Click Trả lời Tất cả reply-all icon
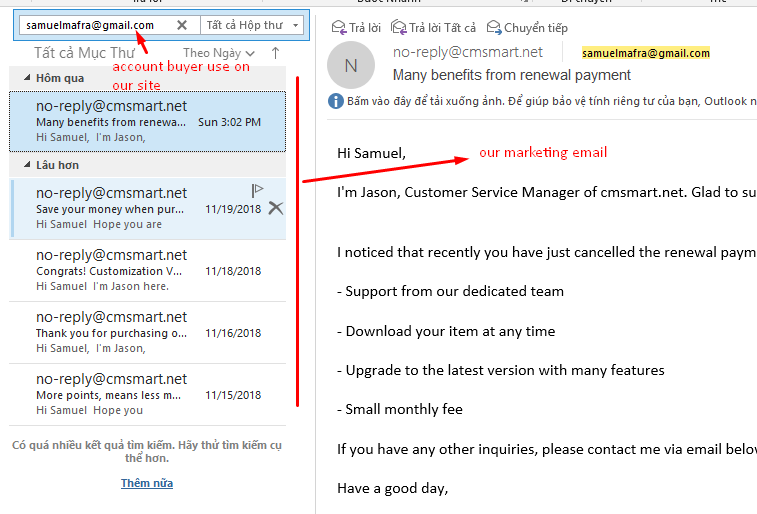Viewport: 757px width, 514px height. (399, 27)
